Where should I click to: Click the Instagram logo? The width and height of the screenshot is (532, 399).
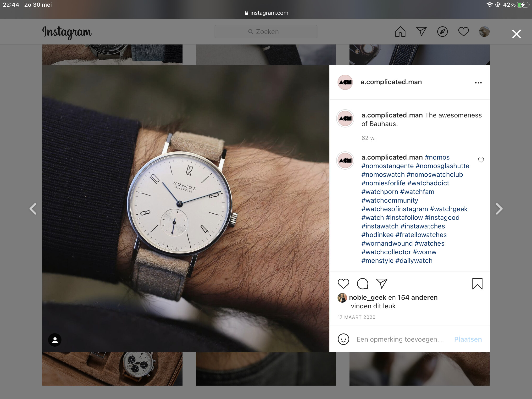pyautogui.click(x=67, y=33)
